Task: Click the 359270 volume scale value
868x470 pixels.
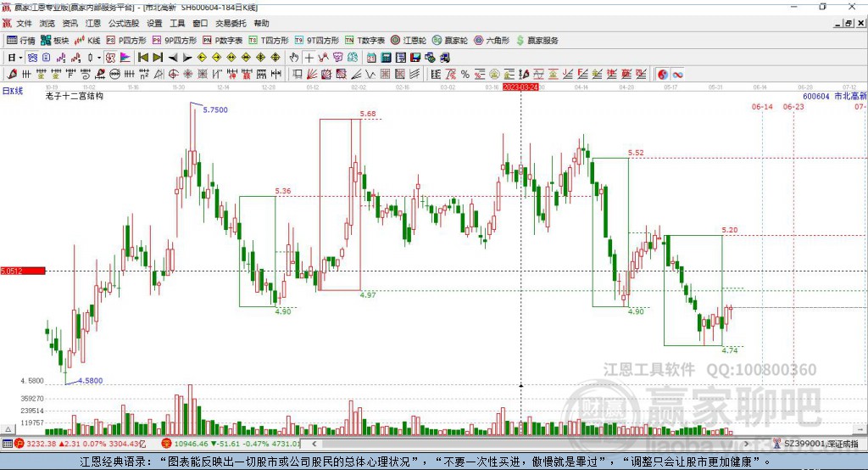Action: pos(32,399)
